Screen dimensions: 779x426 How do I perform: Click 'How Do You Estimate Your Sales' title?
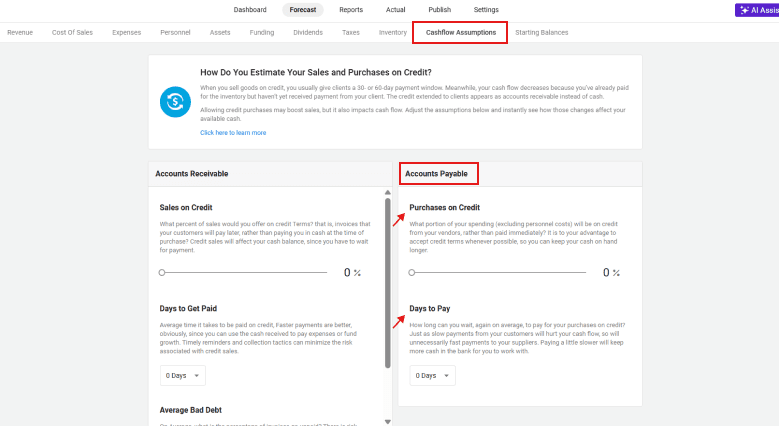point(316,72)
